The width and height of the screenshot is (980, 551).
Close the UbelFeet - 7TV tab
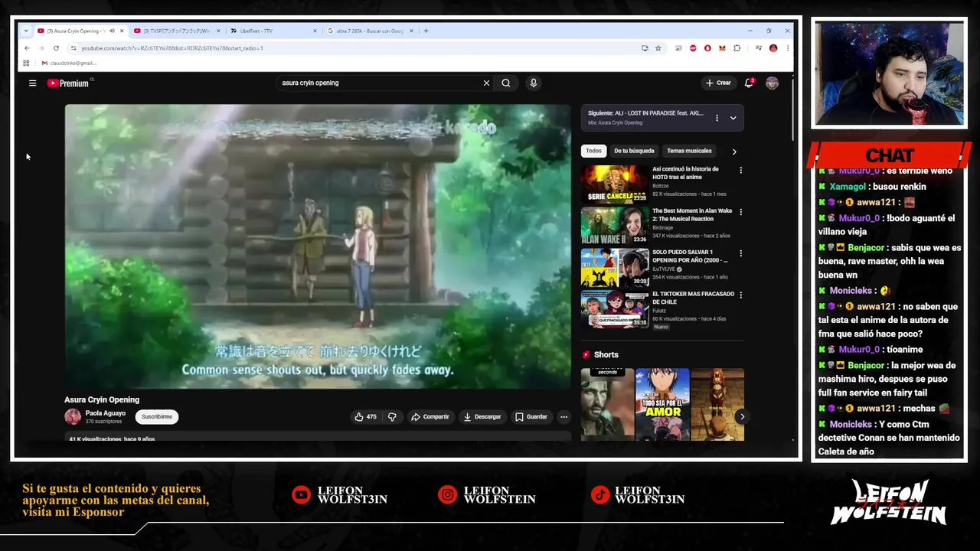[x=315, y=31]
